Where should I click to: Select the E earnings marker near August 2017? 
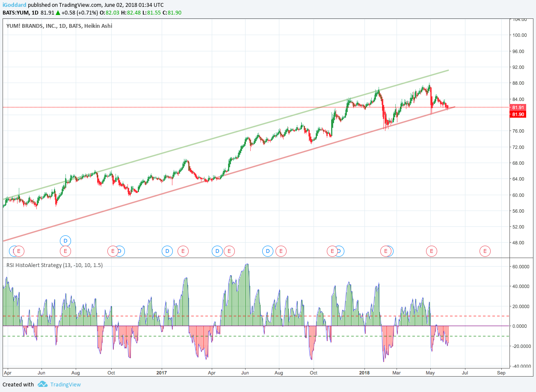[x=281, y=251]
